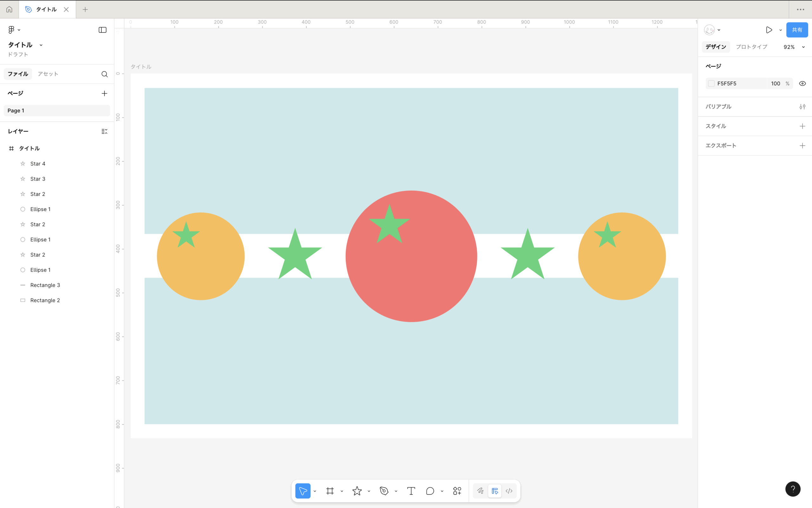Select the Comment tool
This screenshot has width=812, height=508.
tap(430, 491)
